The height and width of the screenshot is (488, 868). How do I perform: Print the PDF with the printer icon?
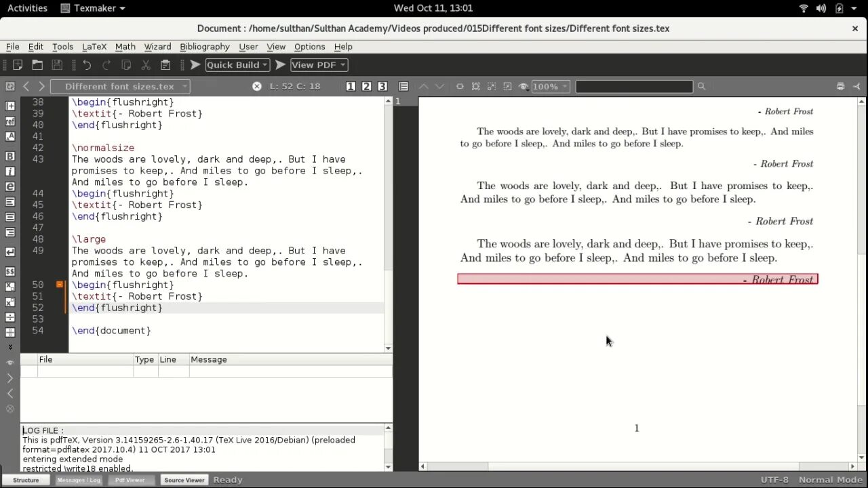point(840,86)
